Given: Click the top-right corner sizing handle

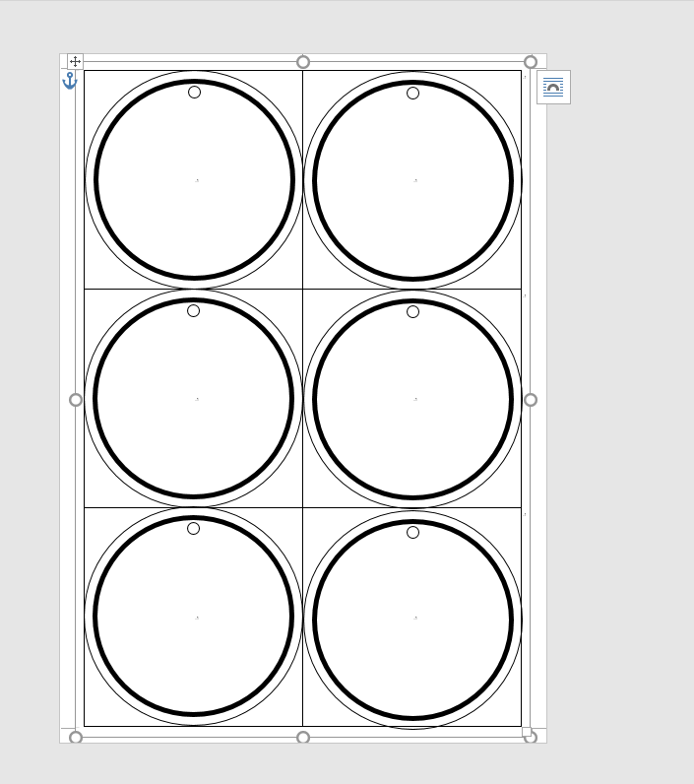Looking at the screenshot, I should [x=531, y=62].
